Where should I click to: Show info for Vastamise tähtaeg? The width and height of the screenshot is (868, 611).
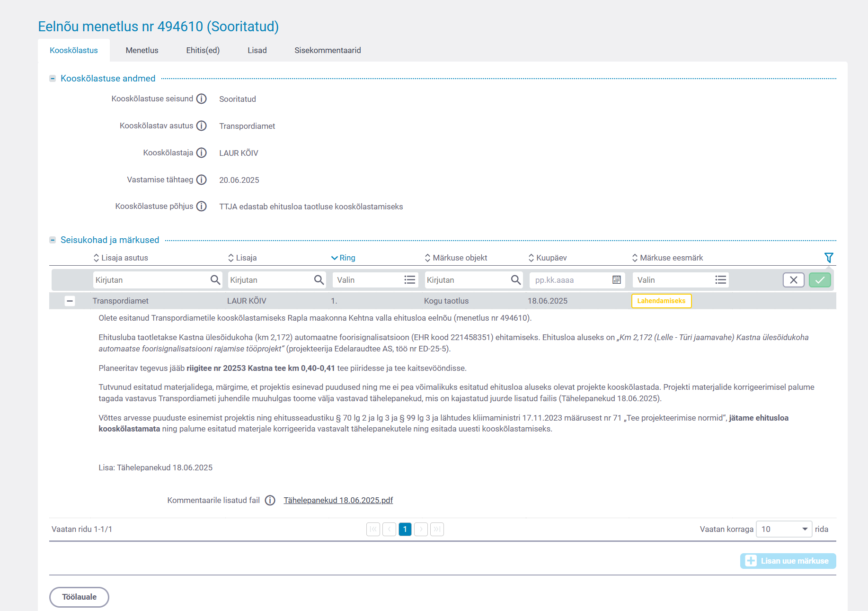(202, 180)
